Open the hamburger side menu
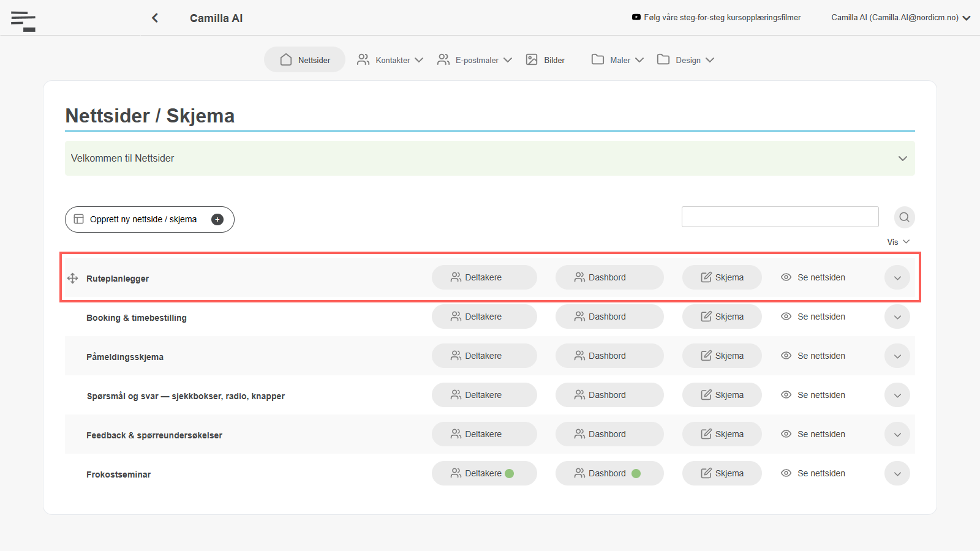The width and height of the screenshot is (980, 551). (23, 21)
